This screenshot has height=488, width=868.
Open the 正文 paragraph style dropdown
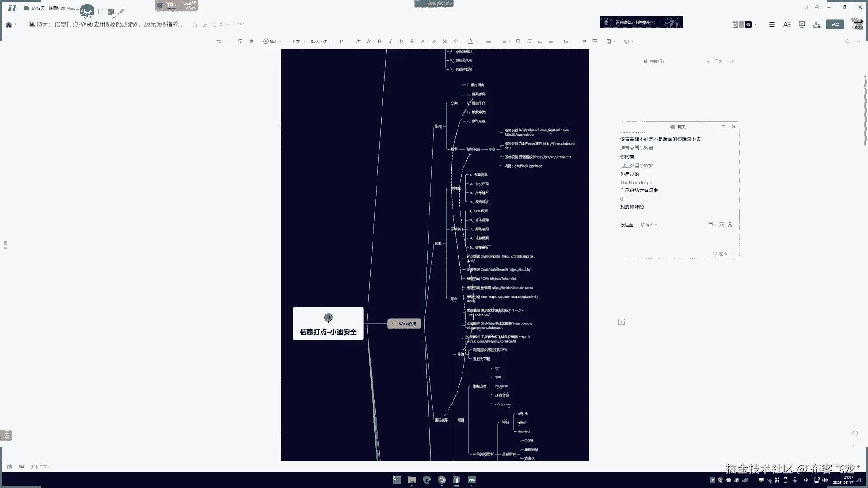pos(297,41)
